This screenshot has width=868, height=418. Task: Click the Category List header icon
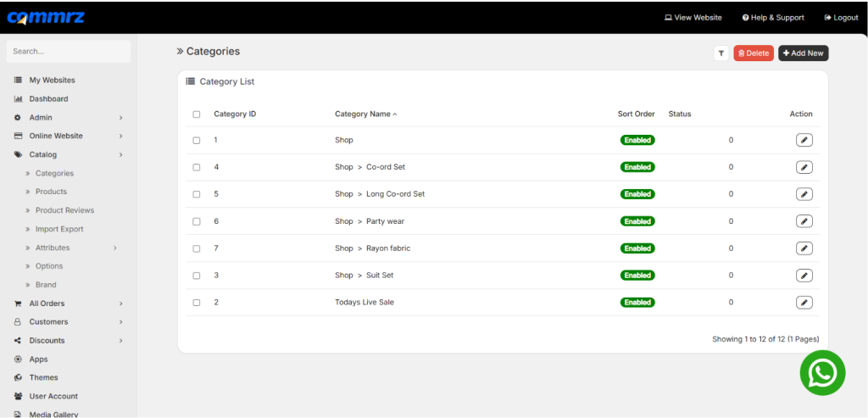click(x=191, y=81)
